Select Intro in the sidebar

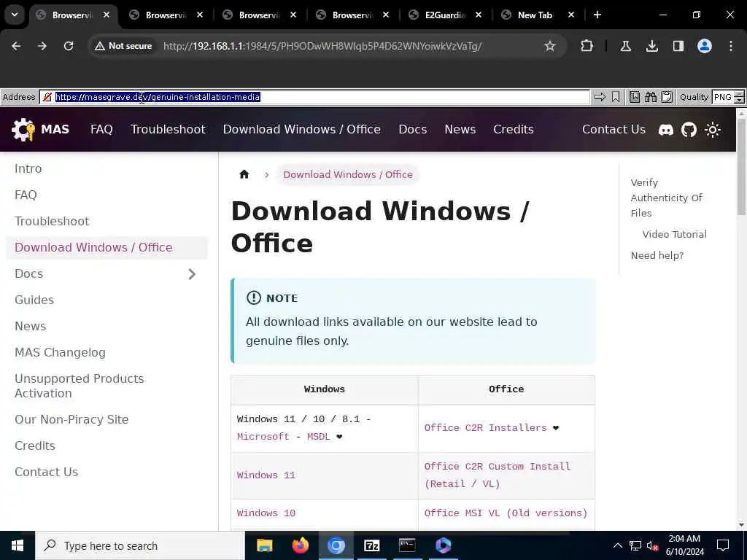[28, 168]
